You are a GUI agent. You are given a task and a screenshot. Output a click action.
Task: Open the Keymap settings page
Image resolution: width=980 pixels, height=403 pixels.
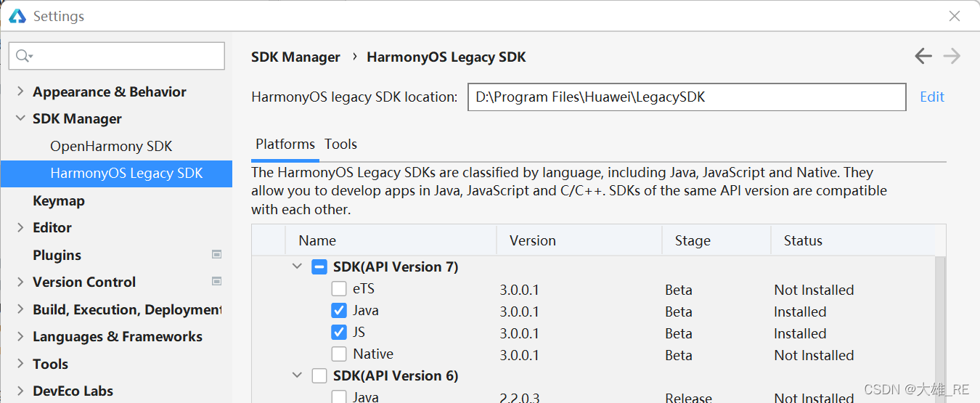(59, 200)
